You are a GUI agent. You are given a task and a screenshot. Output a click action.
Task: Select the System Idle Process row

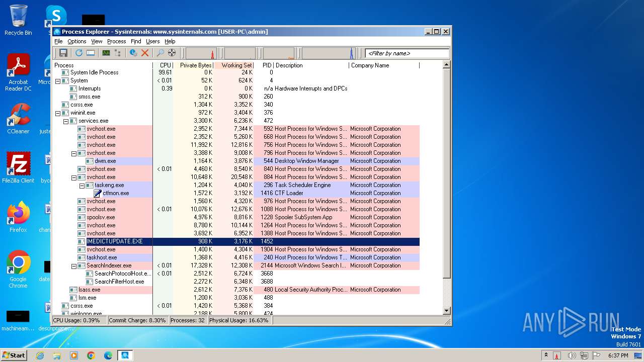(x=236, y=72)
